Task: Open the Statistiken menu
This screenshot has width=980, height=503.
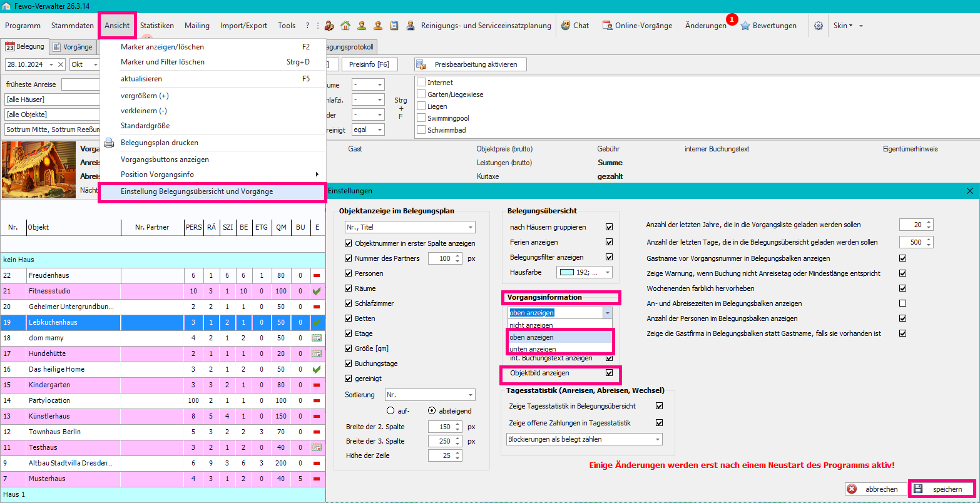Action: tap(157, 26)
